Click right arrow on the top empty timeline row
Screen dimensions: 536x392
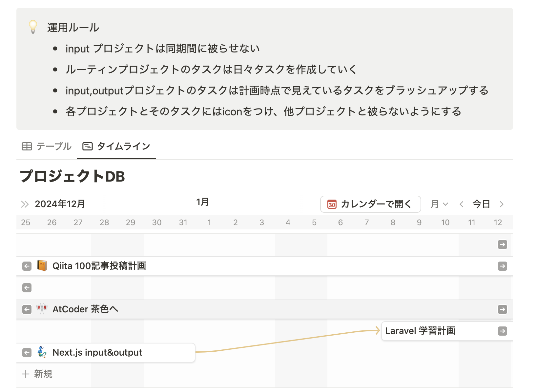click(x=502, y=245)
